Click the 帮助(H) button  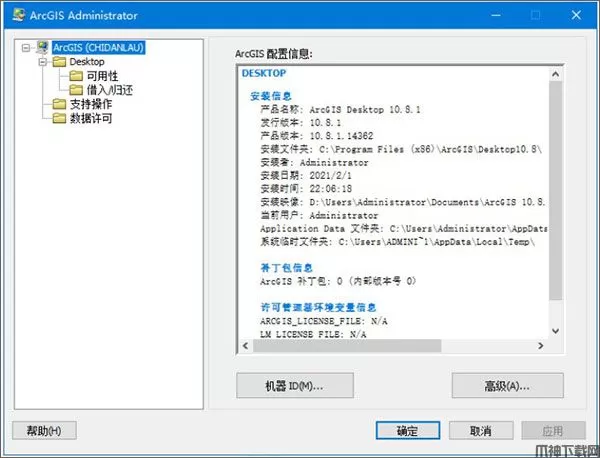44,431
